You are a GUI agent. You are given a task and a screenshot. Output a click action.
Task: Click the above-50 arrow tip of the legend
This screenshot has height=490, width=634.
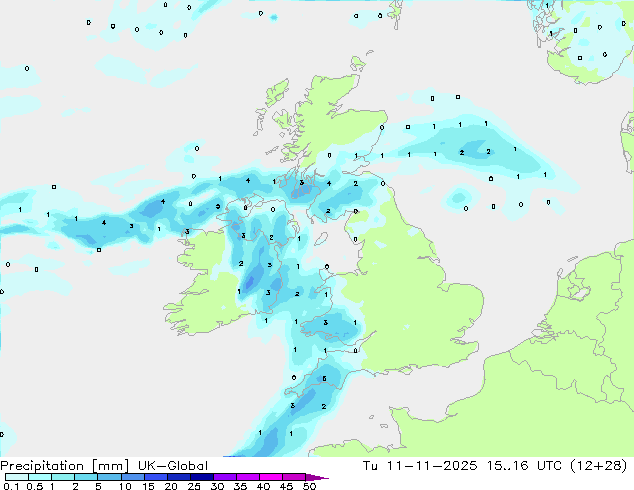click(317, 477)
